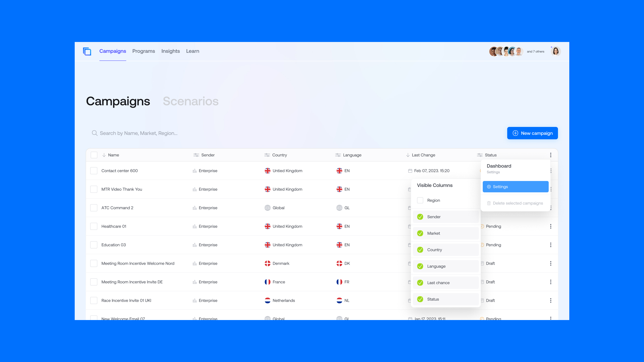Viewport: 644px width, 362px height.
Task: Select the Scenarios tab
Action: 191,101
